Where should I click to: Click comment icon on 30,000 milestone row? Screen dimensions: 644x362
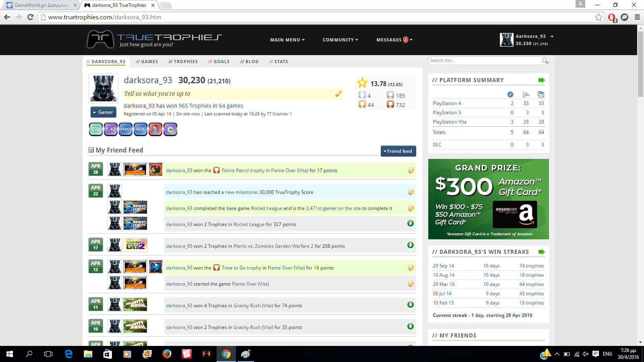click(x=411, y=192)
